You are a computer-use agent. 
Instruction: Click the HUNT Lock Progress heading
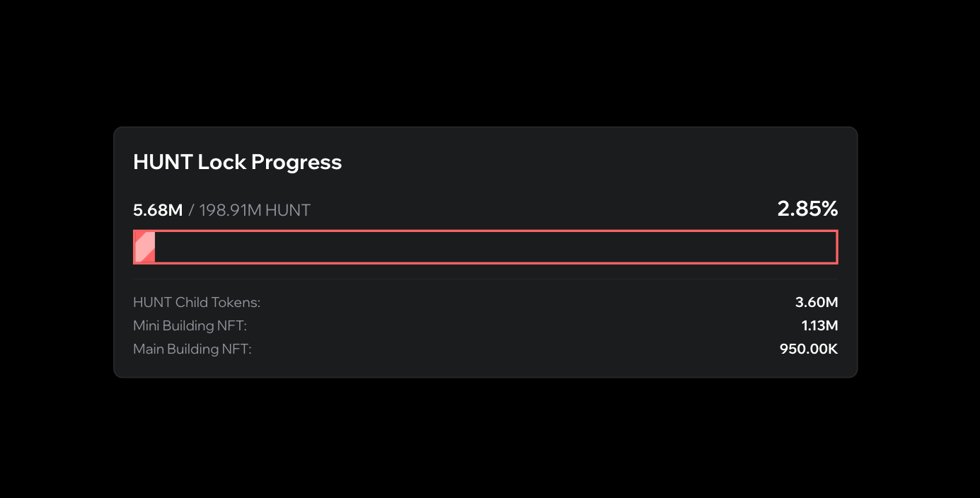(237, 162)
